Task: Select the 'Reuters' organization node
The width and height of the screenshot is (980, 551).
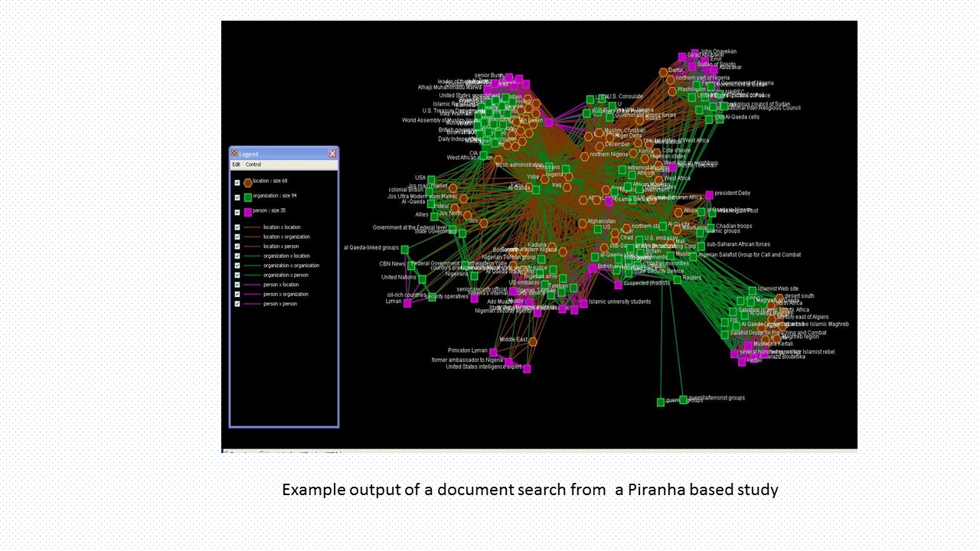Action: (x=678, y=279)
